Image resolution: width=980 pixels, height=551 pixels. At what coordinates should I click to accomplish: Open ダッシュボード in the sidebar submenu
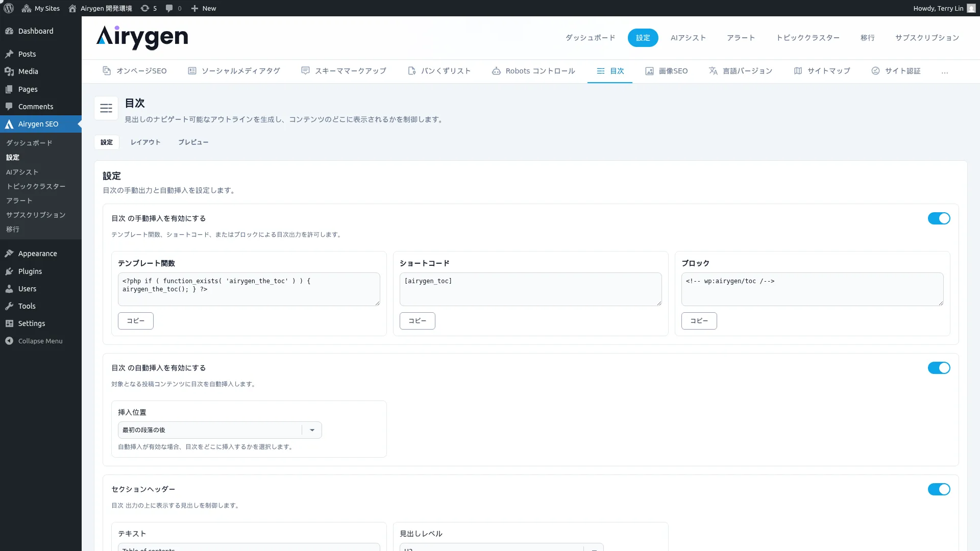point(29,143)
